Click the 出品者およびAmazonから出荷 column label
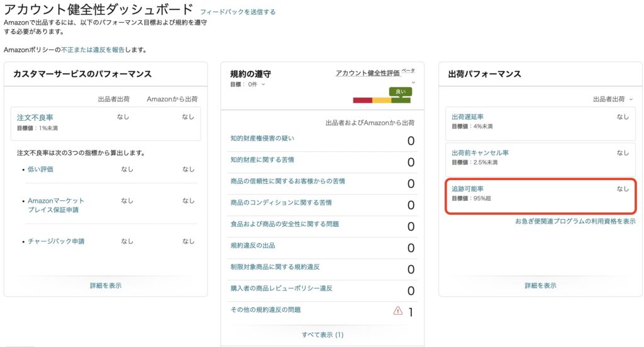The image size is (644, 347). click(x=370, y=123)
